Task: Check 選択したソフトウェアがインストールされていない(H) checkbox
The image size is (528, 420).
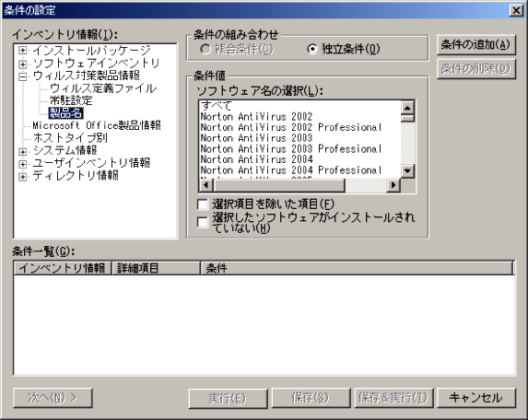Action: click(203, 223)
